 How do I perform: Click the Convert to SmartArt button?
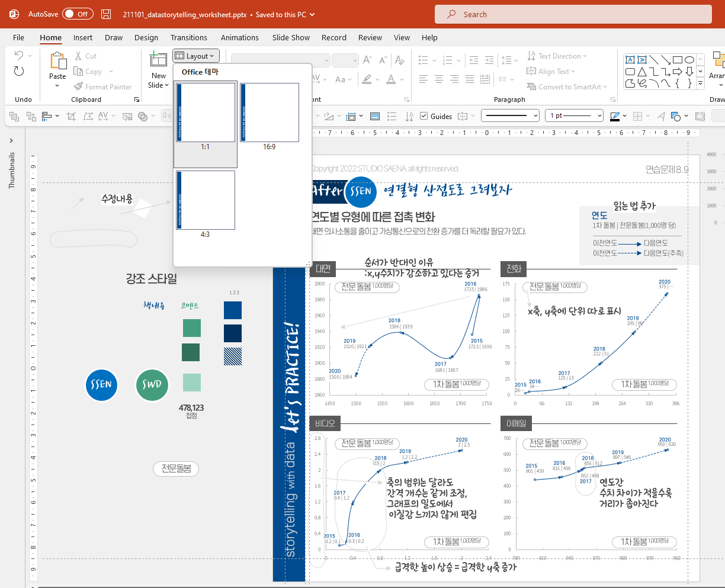[567, 86]
